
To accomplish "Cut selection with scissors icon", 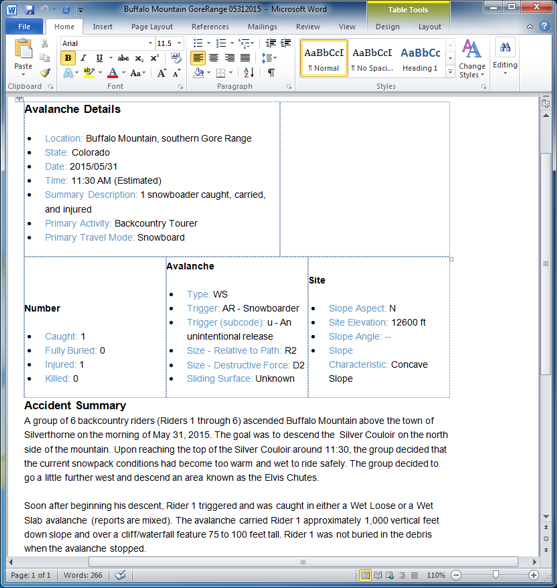I will coord(45,44).
